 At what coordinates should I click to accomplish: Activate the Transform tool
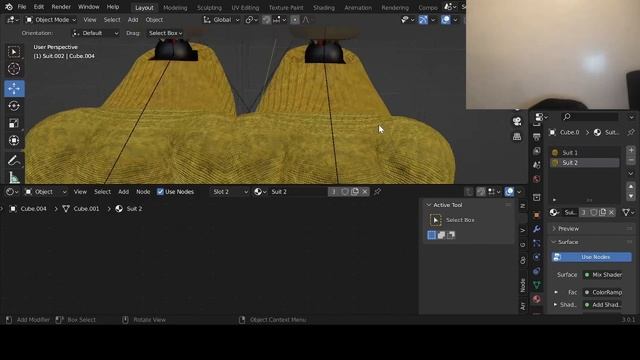(x=14, y=140)
